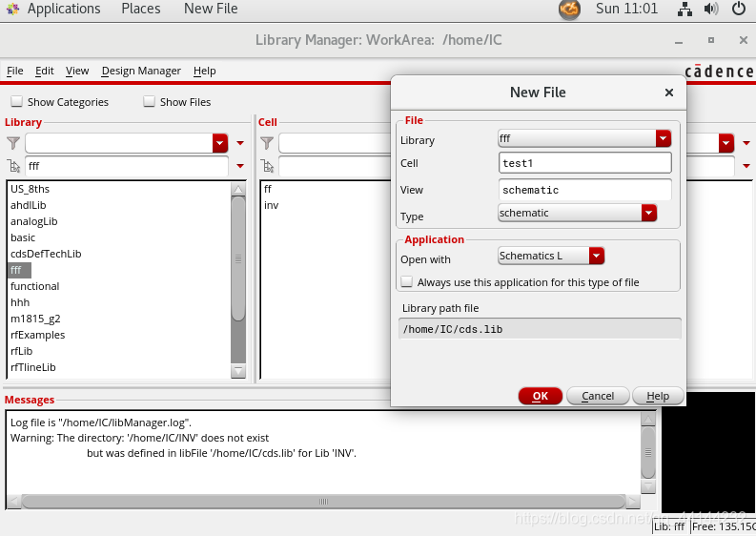The width and height of the screenshot is (756, 536).
Task: Select the ahdlLib library
Action: pyautogui.click(x=29, y=205)
